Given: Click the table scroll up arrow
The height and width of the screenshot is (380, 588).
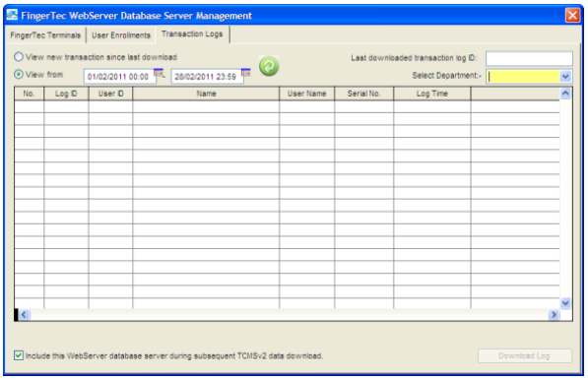Looking at the screenshot, I should 565,93.
